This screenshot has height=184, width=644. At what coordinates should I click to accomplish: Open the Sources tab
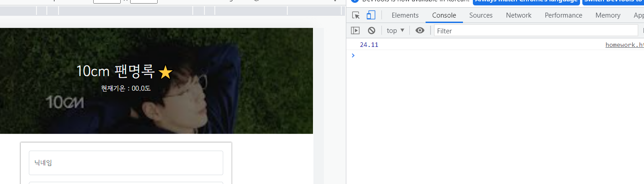pyautogui.click(x=481, y=15)
